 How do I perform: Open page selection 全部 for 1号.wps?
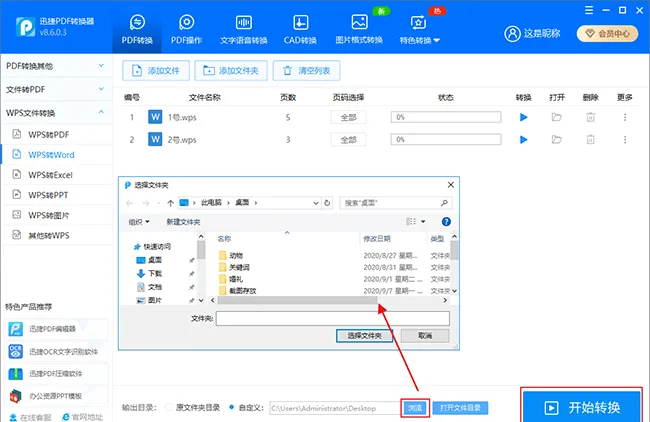[349, 117]
